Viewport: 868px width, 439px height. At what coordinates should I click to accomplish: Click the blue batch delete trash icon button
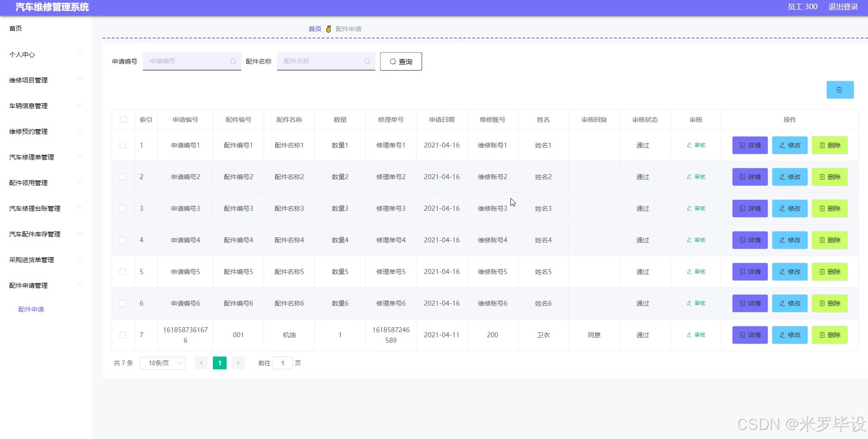[840, 90]
